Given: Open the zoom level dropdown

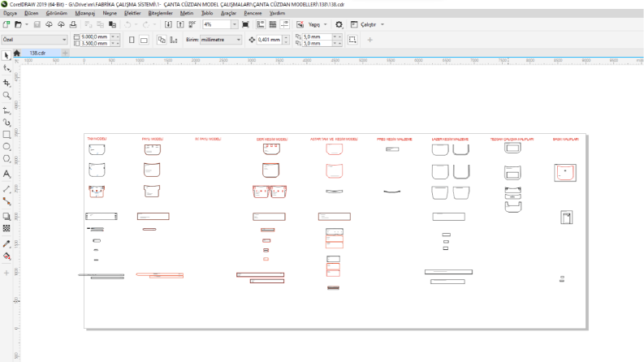Looking at the screenshot, I should [235, 24].
